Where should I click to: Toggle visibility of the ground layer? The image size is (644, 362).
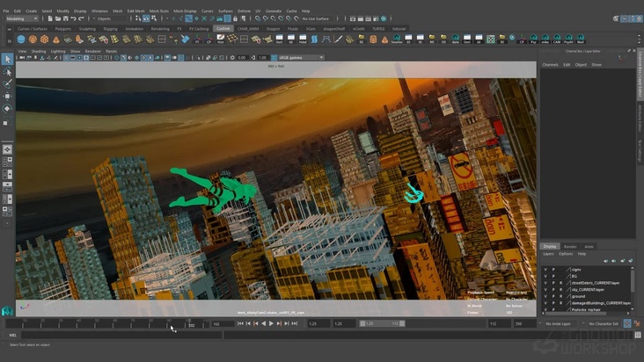(x=545, y=296)
